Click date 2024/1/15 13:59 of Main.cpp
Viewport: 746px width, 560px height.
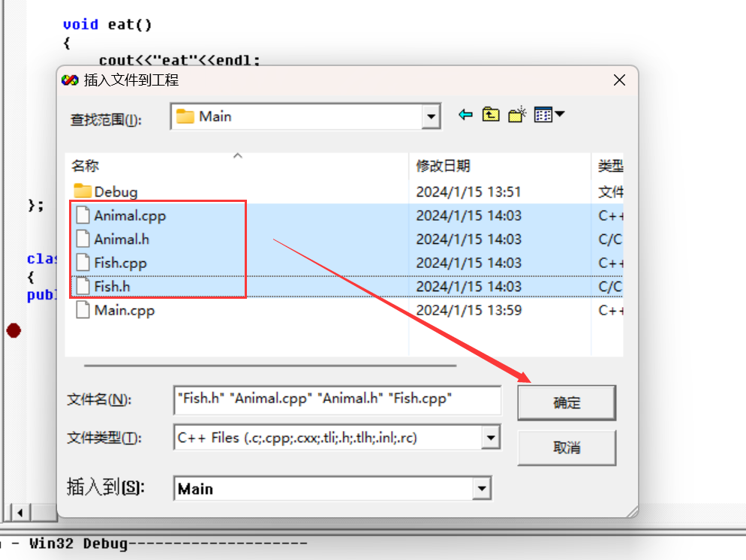point(468,310)
